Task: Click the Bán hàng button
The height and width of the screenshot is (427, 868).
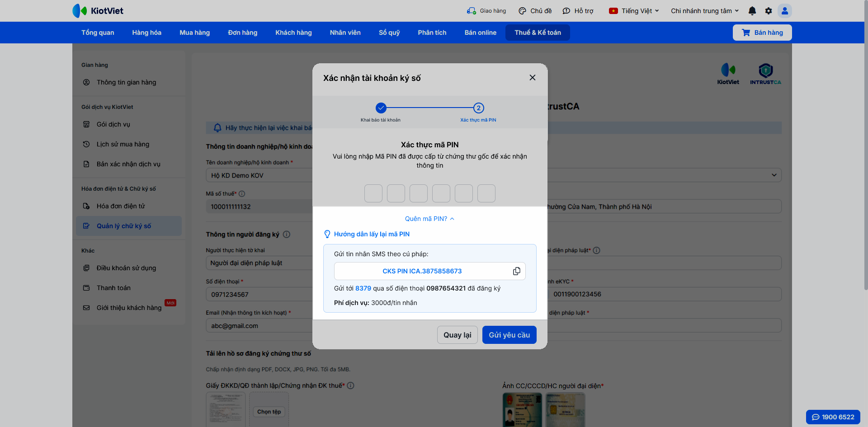Action: (x=762, y=33)
